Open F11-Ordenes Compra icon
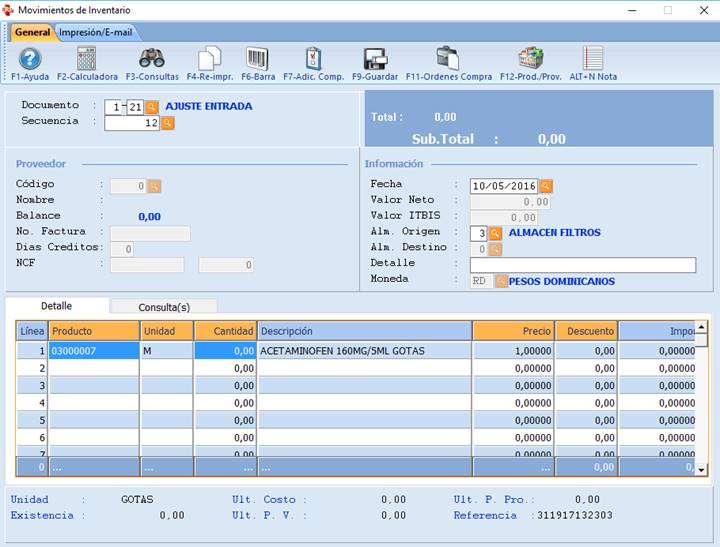 (x=448, y=59)
